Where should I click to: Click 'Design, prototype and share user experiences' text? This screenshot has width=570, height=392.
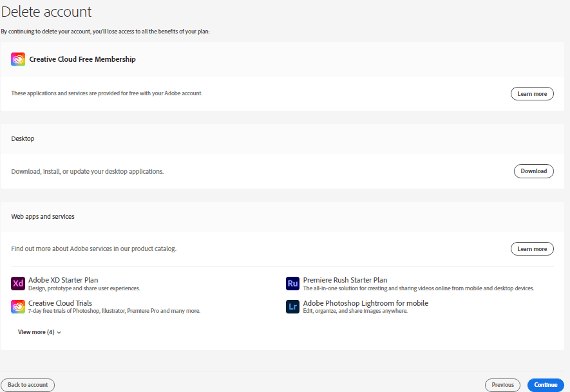point(84,288)
